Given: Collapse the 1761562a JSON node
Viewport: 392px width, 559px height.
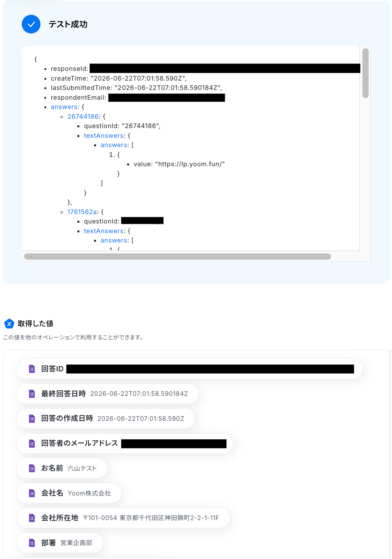Looking at the screenshot, I should coord(82,212).
